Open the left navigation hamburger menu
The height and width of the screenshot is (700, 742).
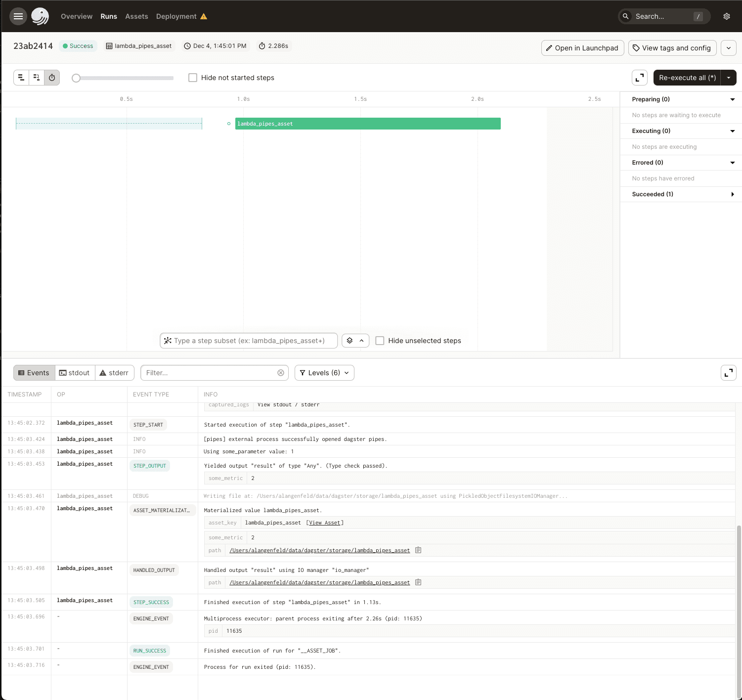[x=18, y=16]
